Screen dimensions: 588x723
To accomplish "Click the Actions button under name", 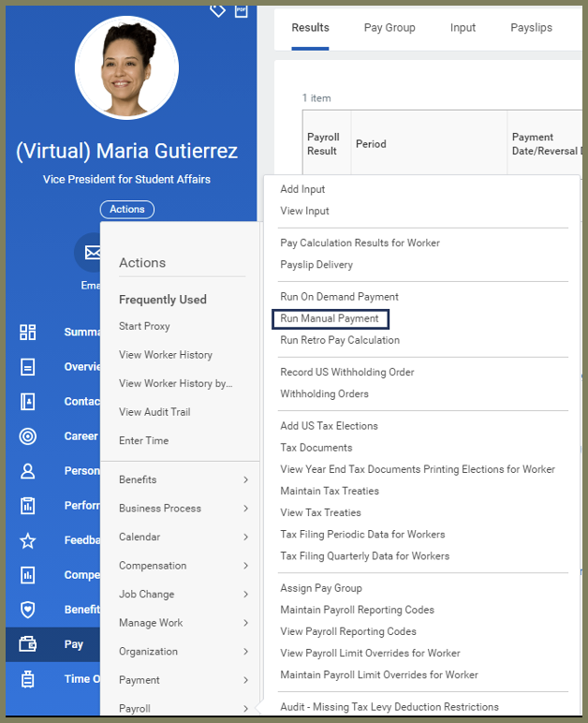I will 126,209.
